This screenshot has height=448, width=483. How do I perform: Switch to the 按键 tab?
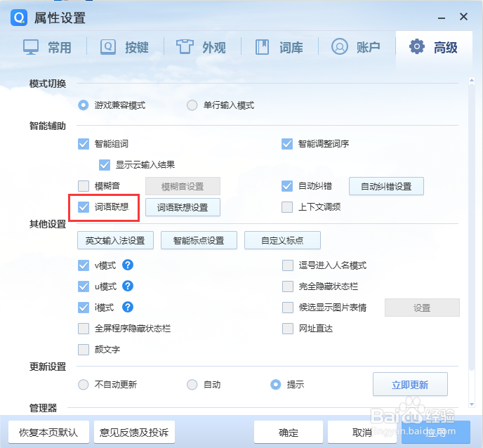[125, 48]
